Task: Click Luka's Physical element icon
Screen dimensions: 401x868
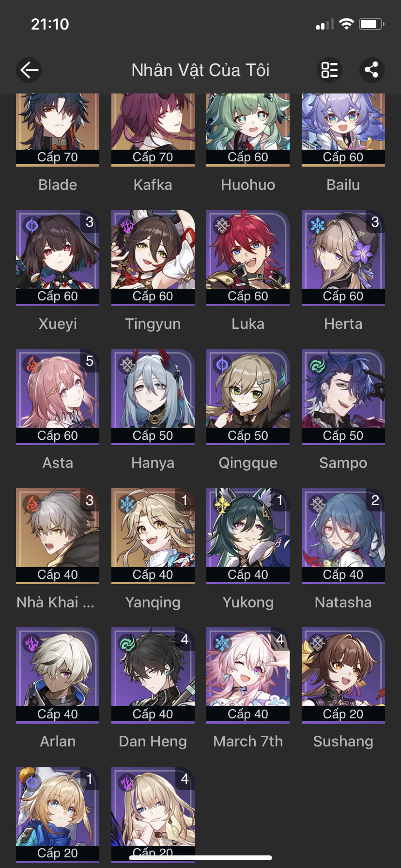Action: pos(222,226)
